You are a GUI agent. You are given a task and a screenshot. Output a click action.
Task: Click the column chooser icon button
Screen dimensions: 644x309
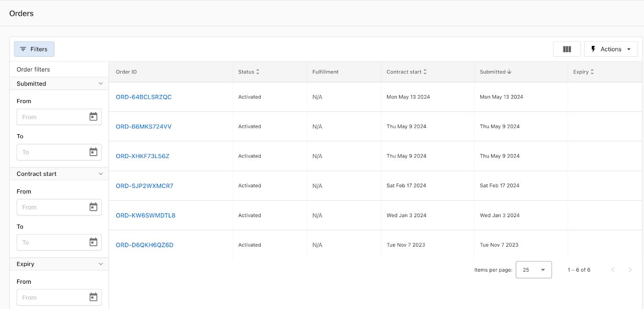567,49
